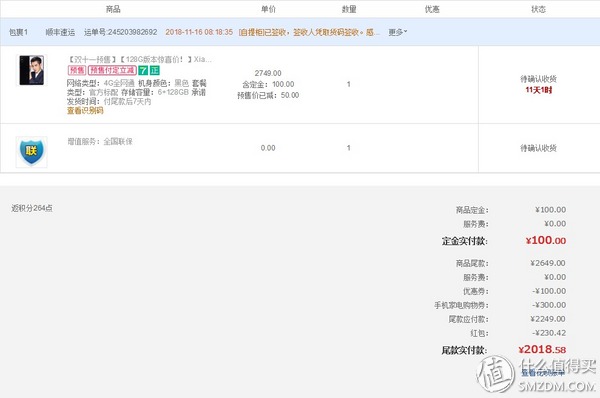This screenshot has height=398, width=600.
Task: Click the 预售 presale tag badge
Action: (77, 70)
